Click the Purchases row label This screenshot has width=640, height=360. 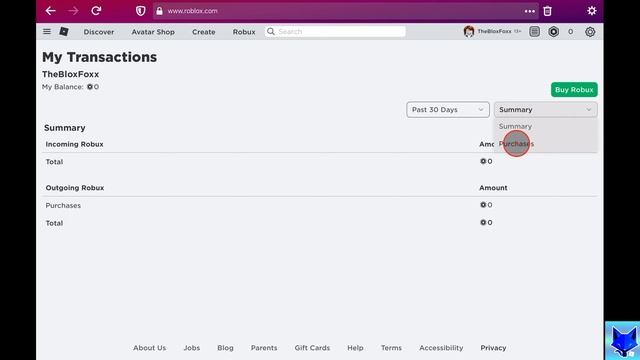coord(63,205)
